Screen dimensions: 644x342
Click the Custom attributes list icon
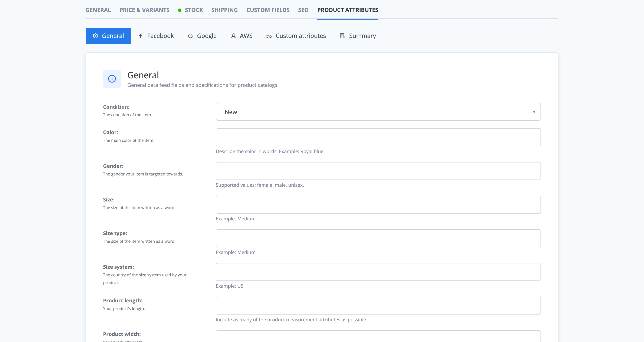click(x=269, y=36)
